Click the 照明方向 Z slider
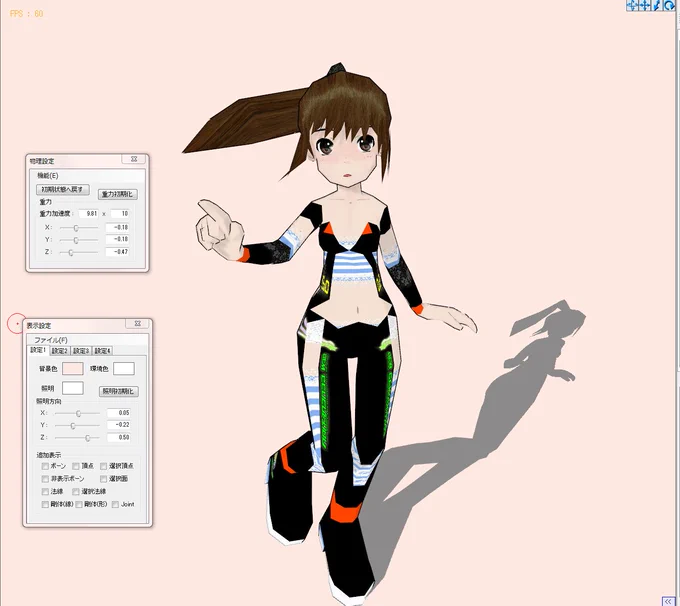This screenshot has width=680, height=606. pos(78,438)
